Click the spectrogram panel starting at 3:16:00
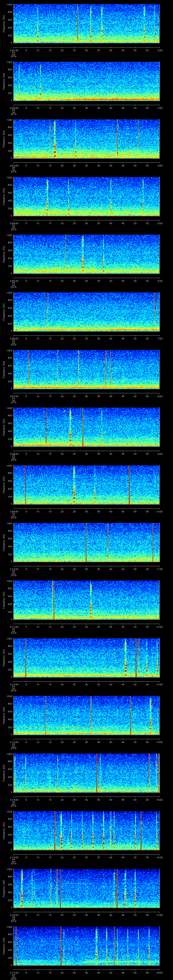This screenshot has width=173, height=980. 86,888
